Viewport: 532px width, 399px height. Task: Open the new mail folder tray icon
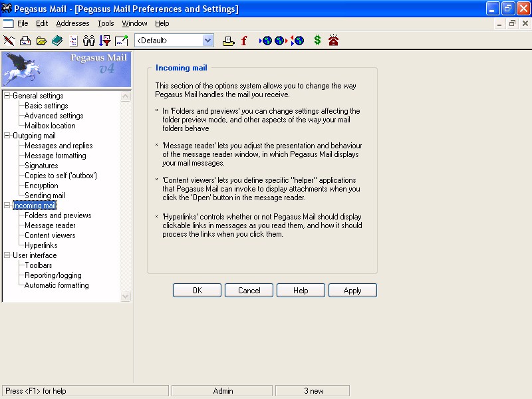[25, 41]
